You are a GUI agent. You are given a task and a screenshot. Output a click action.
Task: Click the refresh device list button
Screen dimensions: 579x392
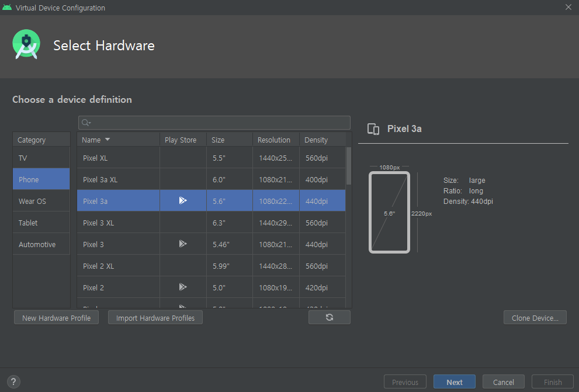(x=330, y=317)
